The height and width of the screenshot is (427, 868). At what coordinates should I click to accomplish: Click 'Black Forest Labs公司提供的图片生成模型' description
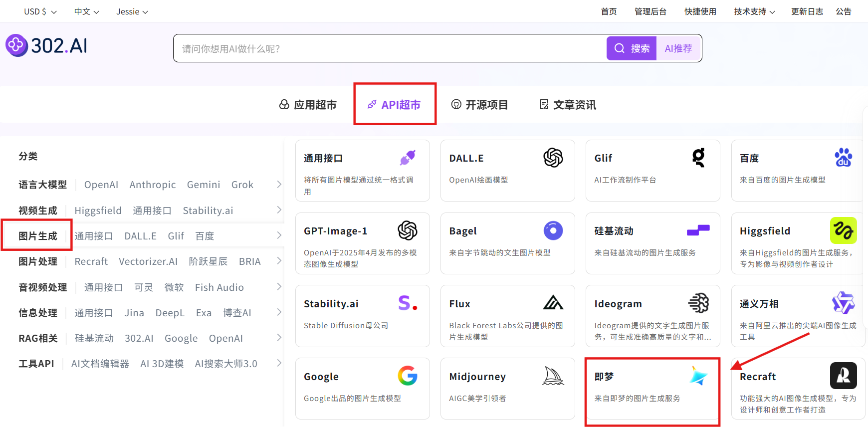tap(506, 331)
